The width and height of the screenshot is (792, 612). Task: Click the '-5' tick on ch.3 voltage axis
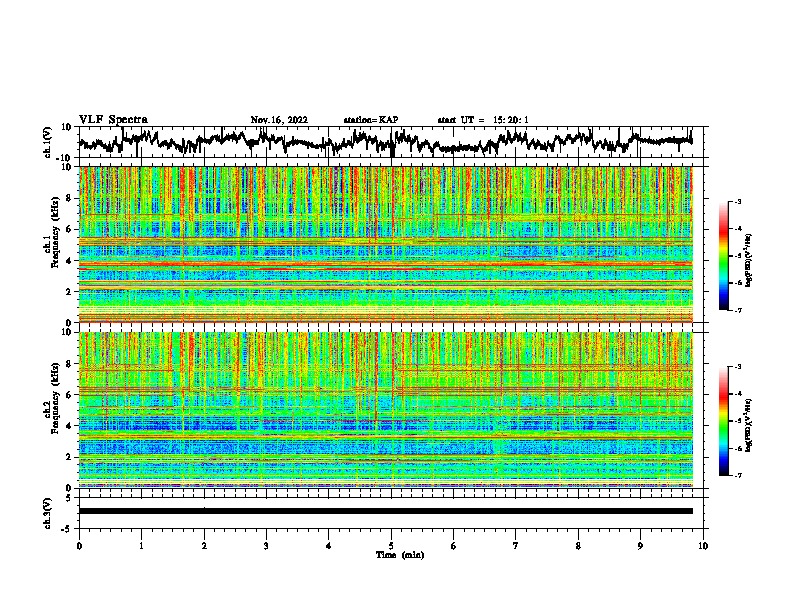point(66,529)
